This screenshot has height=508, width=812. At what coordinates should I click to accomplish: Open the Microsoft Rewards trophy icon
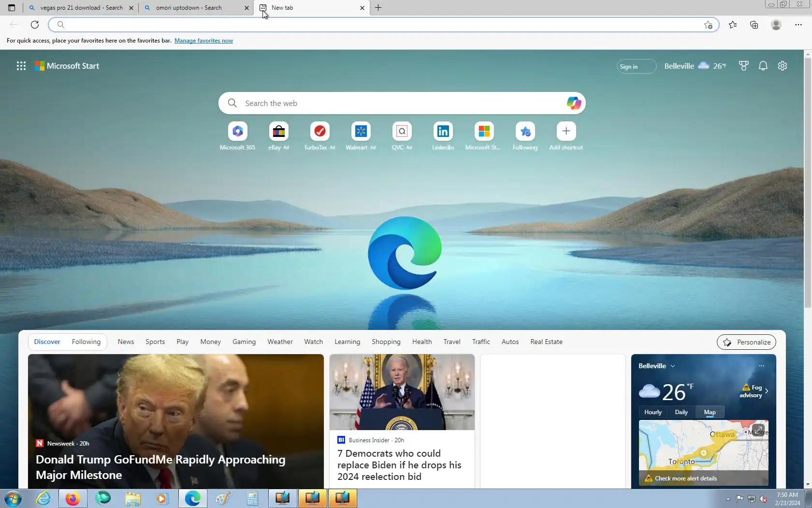tap(743, 66)
